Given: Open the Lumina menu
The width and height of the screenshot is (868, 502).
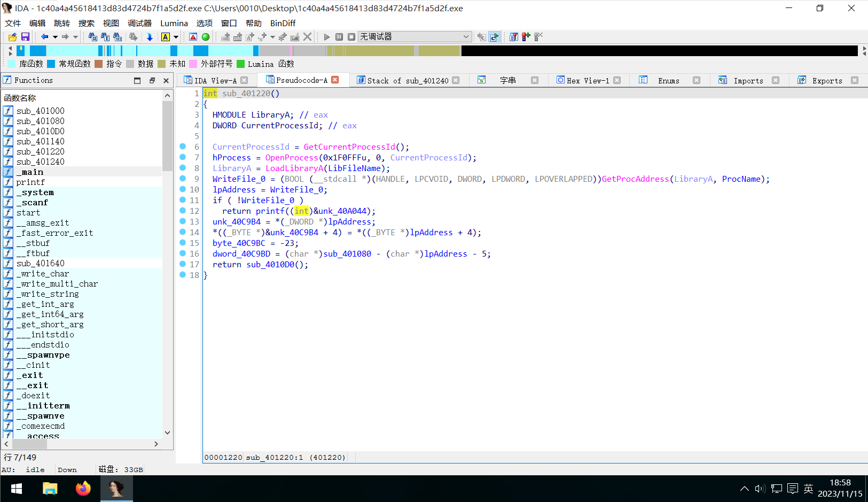Looking at the screenshot, I should point(174,23).
